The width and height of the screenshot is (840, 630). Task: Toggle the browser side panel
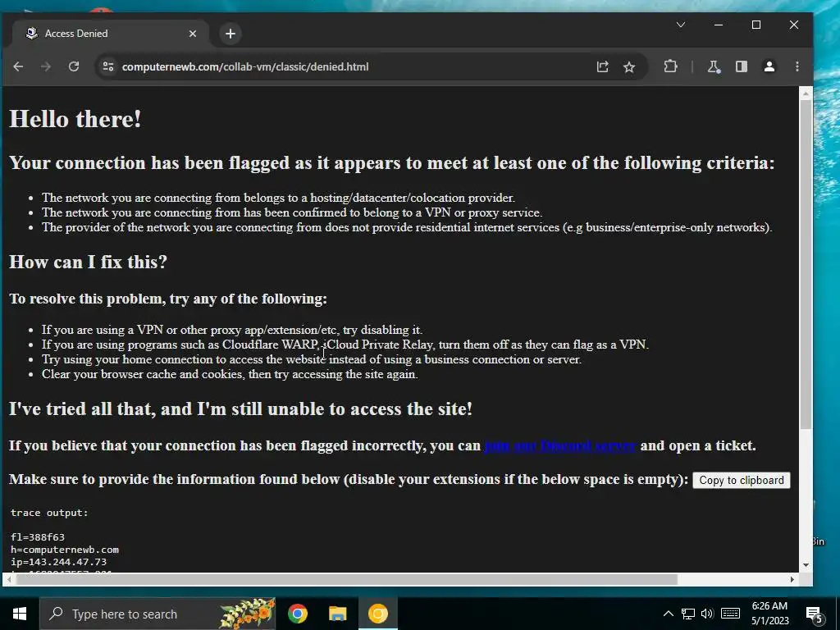point(742,66)
